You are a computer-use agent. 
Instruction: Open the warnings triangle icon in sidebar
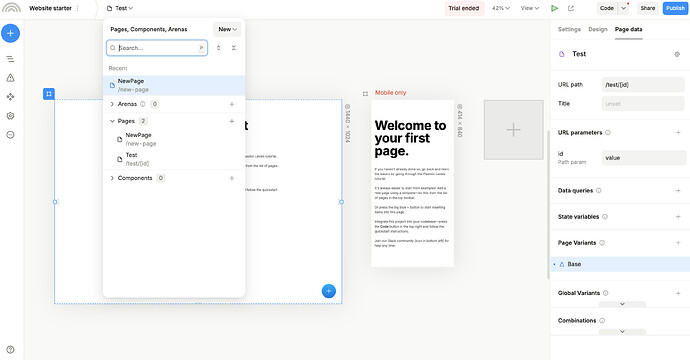click(x=11, y=78)
